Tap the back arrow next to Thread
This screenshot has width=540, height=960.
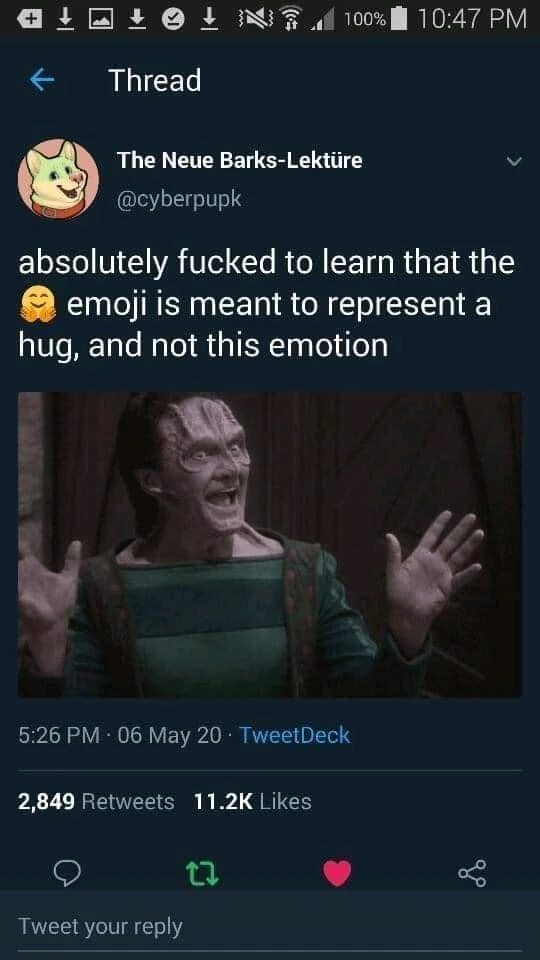(x=42, y=81)
